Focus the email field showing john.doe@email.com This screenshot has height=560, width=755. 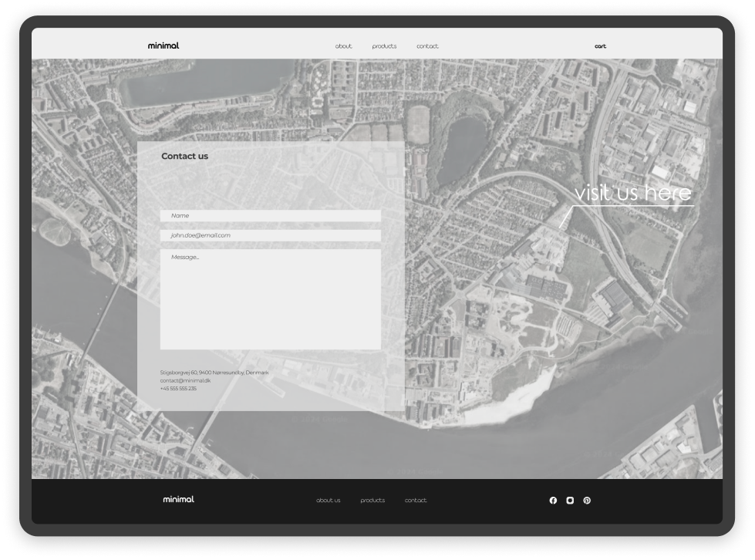pos(270,234)
